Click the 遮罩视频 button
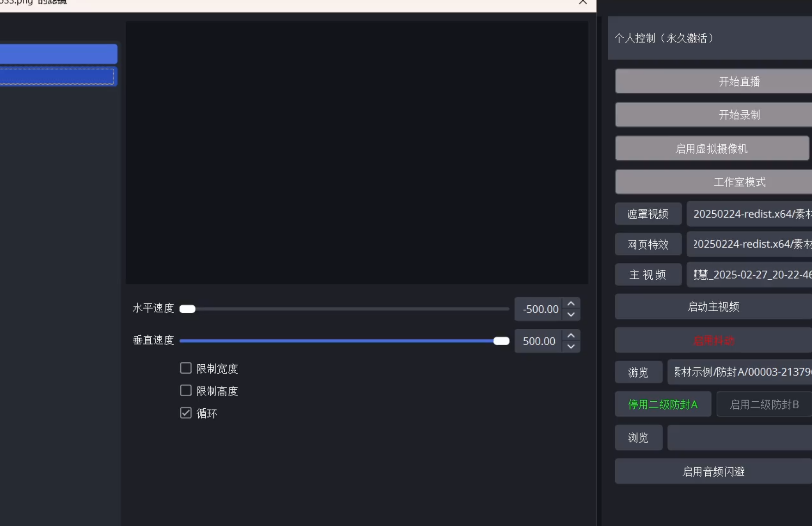This screenshot has height=526, width=812. (x=648, y=214)
